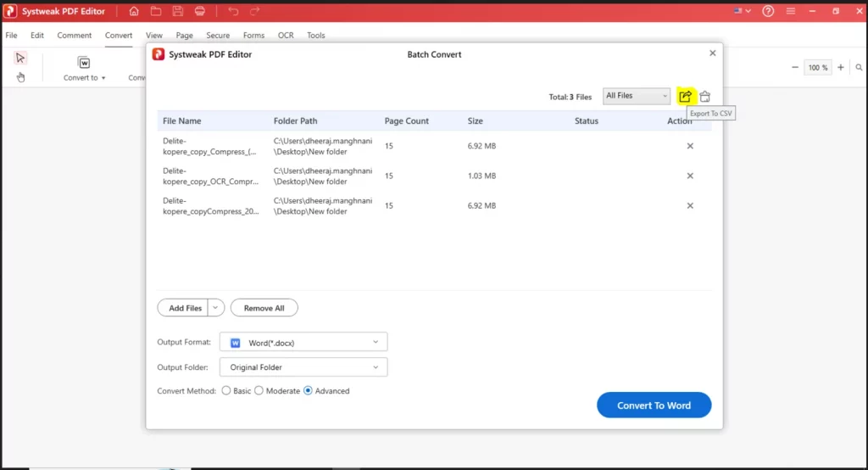Select the Hand pan tool
Screen dimensions: 868x470
(20, 77)
